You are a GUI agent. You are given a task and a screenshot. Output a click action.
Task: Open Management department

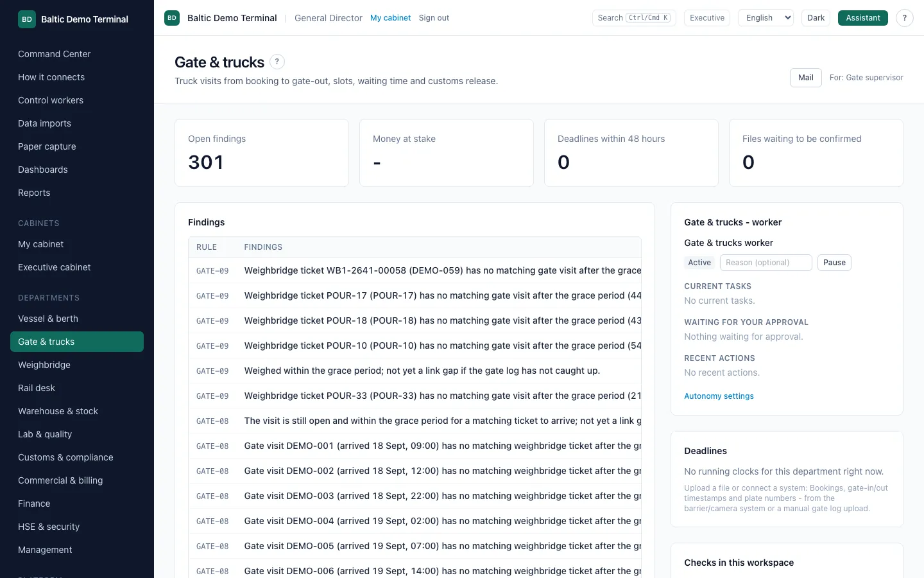(x=77, y=550)
